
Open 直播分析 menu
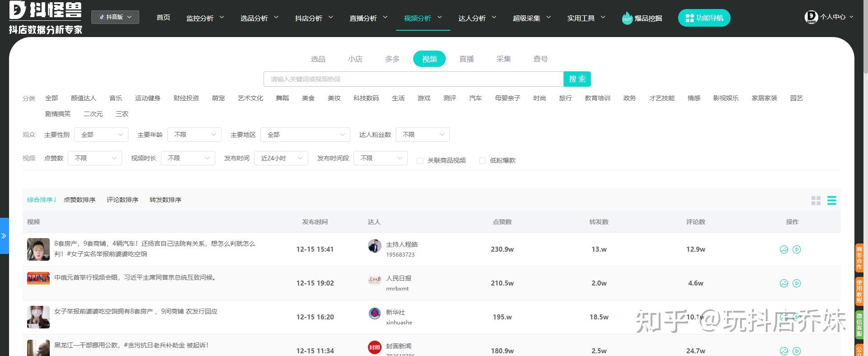point(368,18)
